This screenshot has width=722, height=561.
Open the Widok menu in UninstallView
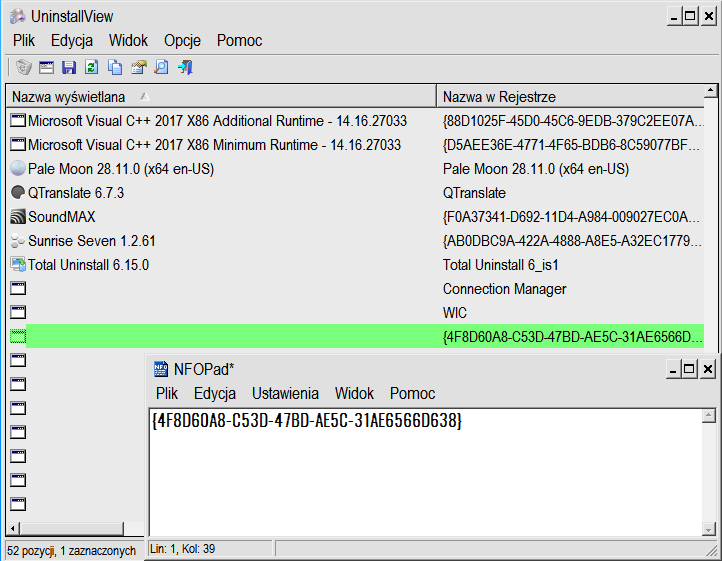[128, 41]
